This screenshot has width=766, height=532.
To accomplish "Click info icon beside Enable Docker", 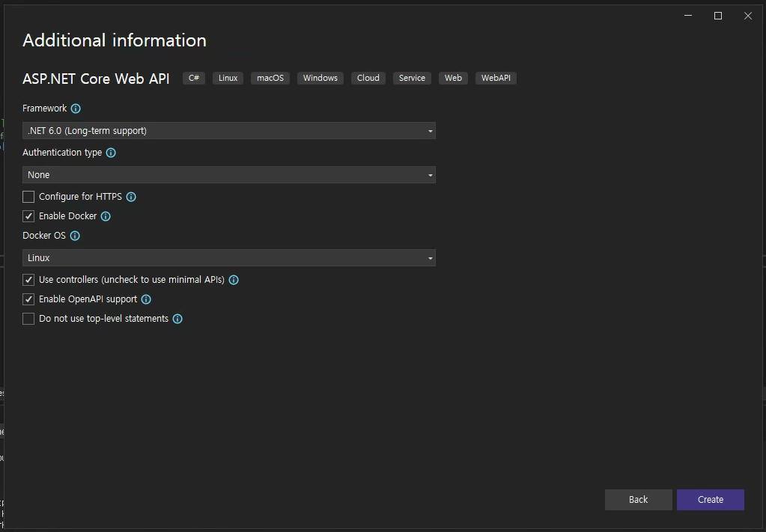I will (x=106, y=216).
